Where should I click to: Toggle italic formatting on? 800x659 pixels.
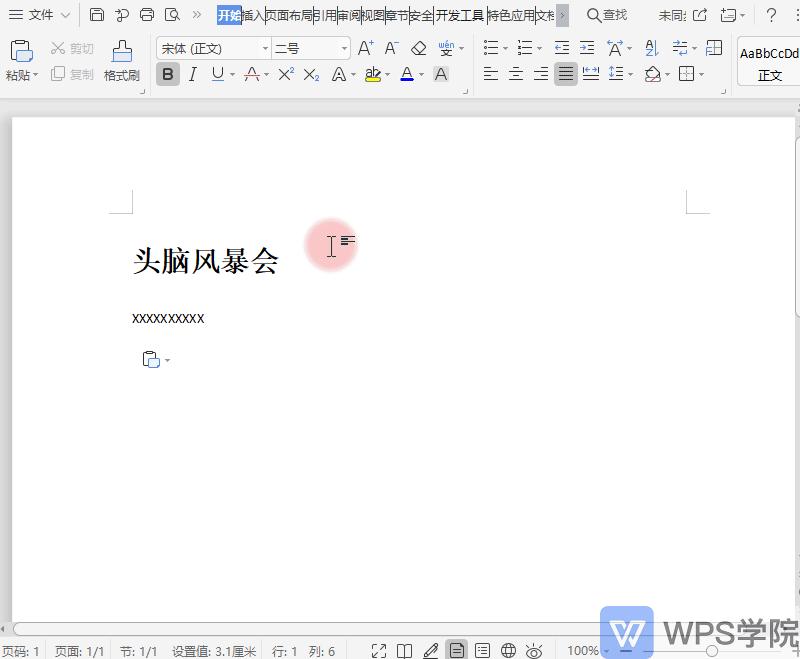[192, 74]
